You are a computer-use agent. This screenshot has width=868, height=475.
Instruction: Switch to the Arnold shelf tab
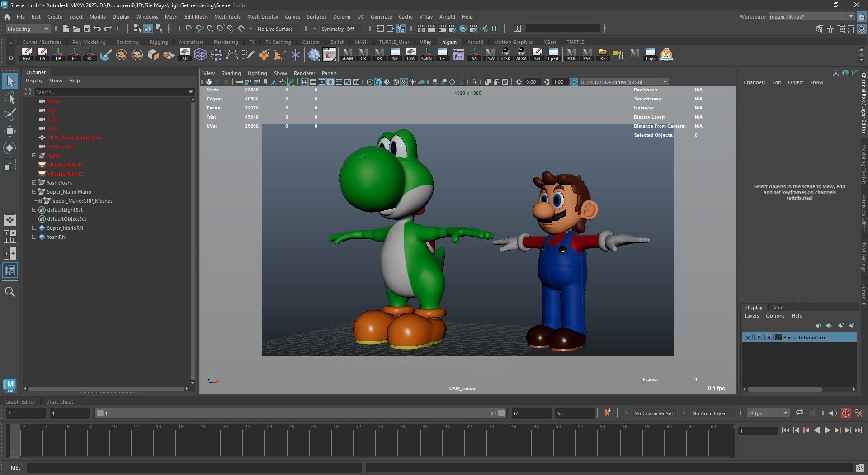coord(475,42)
